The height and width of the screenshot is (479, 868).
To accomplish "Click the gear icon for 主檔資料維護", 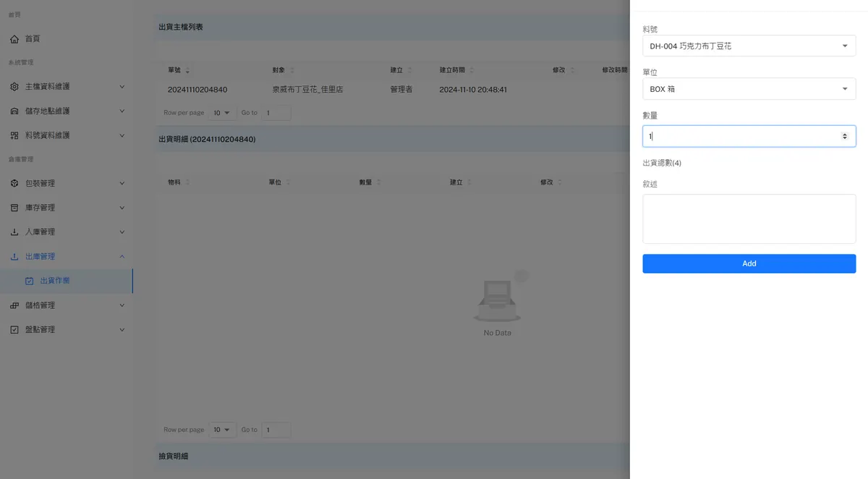I will 14,87.
